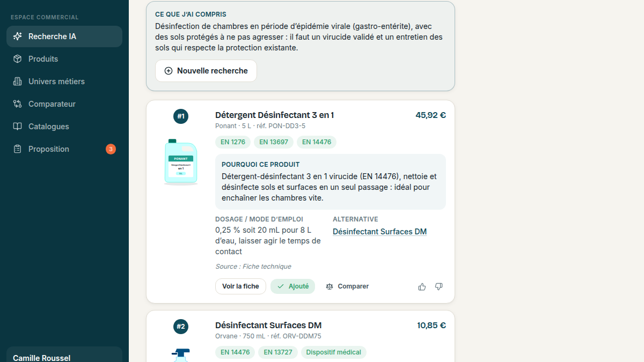Click the EN 1276 tag

point(233,142)
